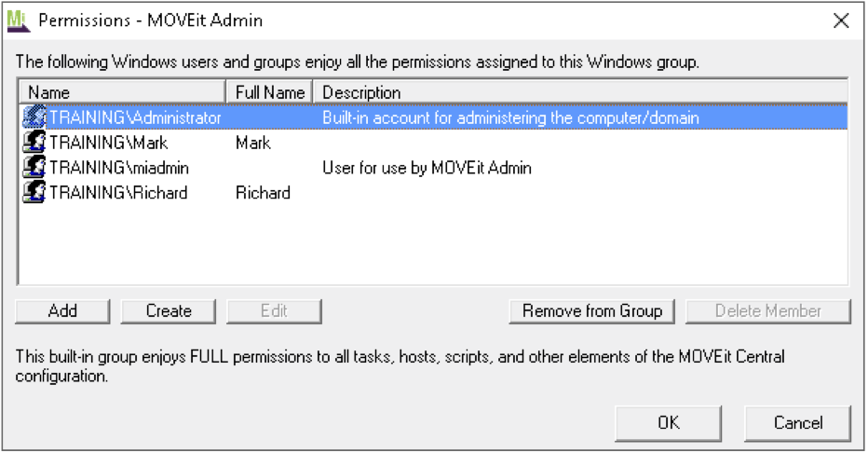Select the TRAINING\Richard entry
This screenshot has height=453, width=868.
pos(118,193)
